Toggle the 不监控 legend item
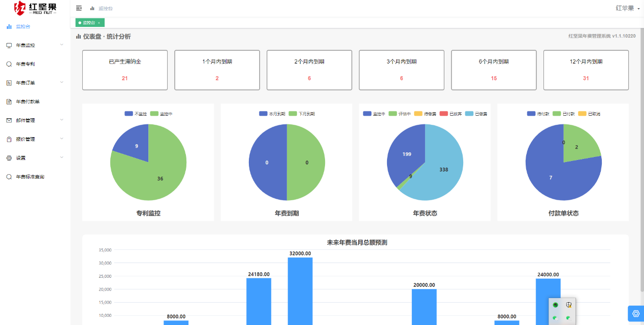 tap(136, 114)
